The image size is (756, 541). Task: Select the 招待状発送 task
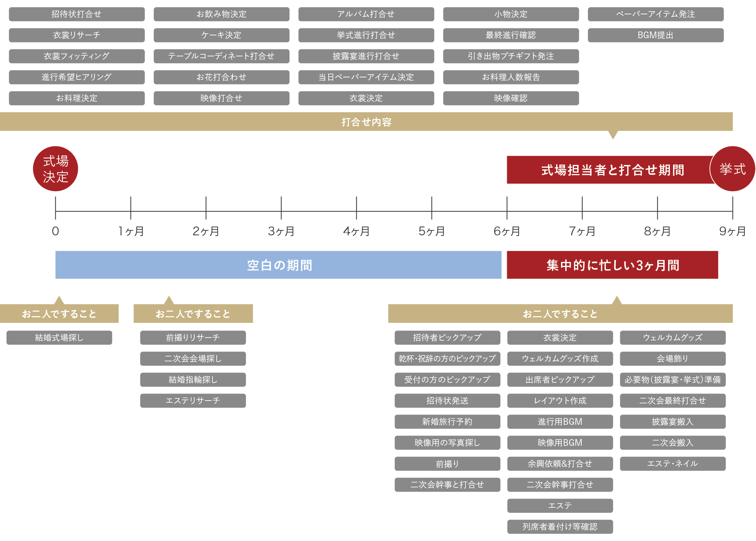pos(447,401)
